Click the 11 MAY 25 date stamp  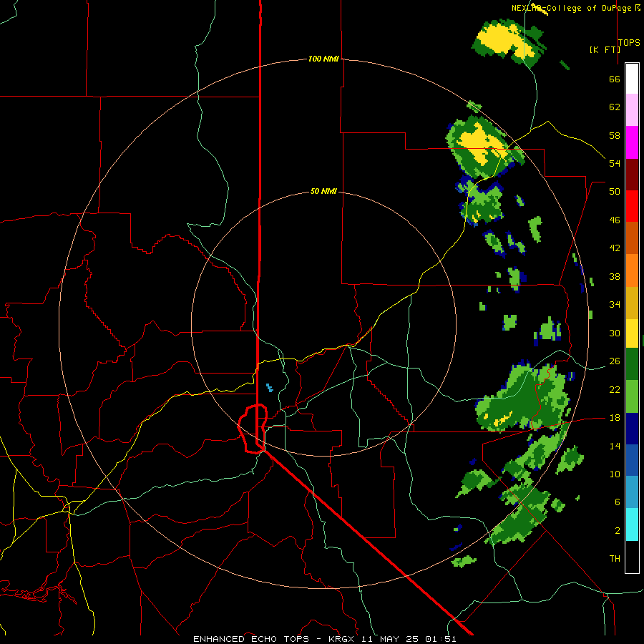click(x=389, y=639)
